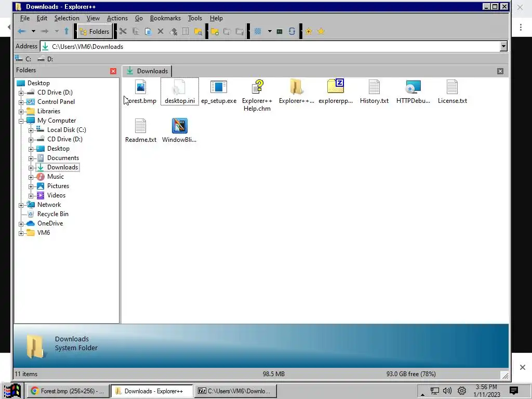Image resolution: width=532 pixels, height=399 pixels.
Task: Select History.txt file
Action: [374, 91]
